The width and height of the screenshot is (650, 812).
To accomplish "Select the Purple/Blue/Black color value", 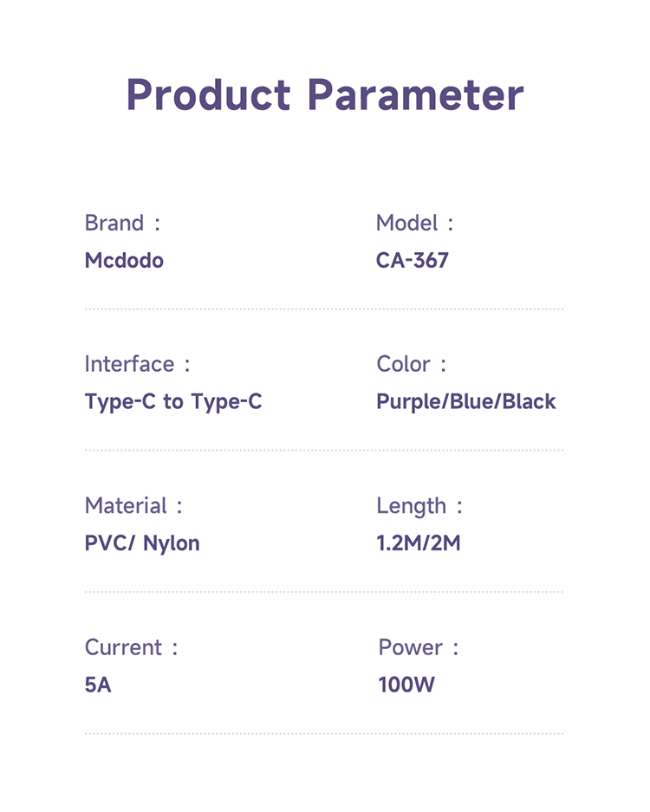I will tap(466, 402).
